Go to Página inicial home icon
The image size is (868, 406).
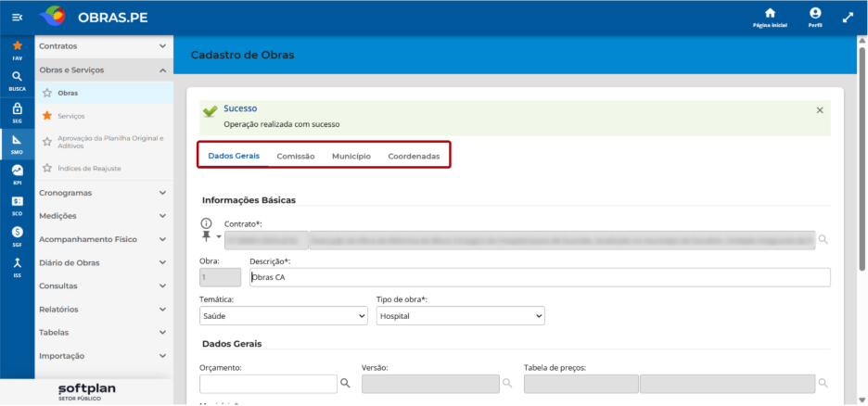[770, 17]
